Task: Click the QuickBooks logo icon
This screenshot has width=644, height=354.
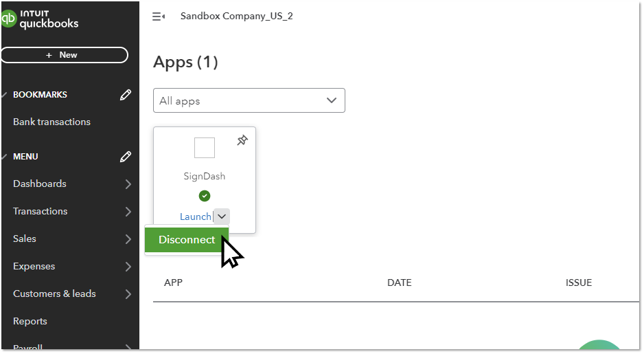Action: (x=9, y=19)
